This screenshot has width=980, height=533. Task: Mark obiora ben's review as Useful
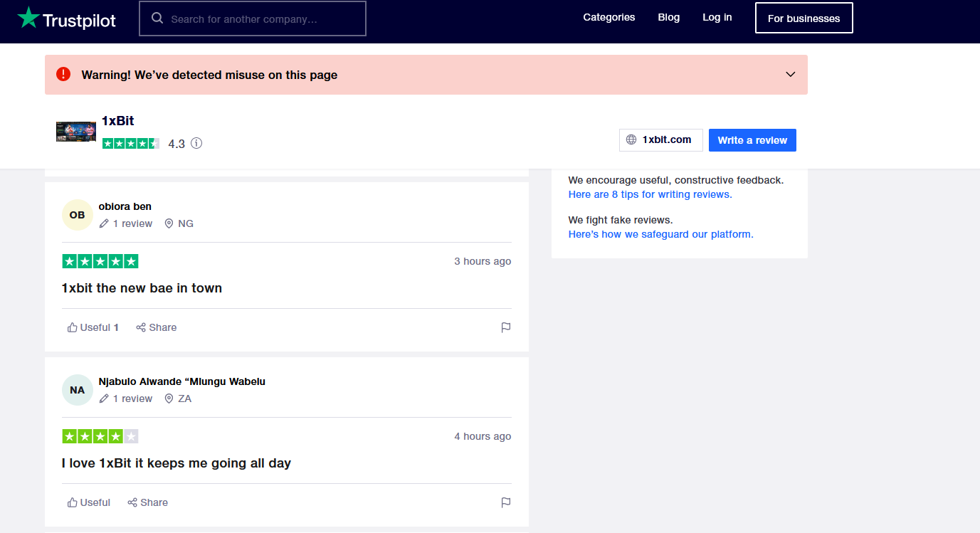pyautogui.click(x=93, y=327)
